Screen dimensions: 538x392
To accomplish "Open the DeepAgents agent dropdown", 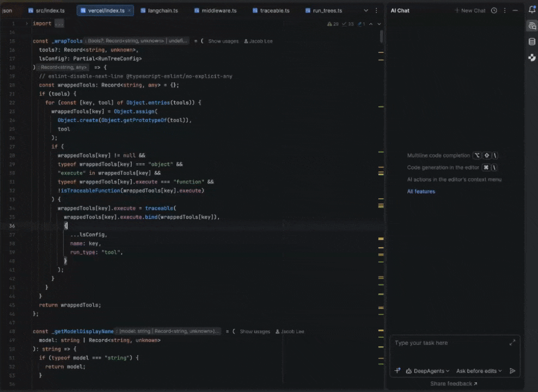I will (x=427, y=371).
